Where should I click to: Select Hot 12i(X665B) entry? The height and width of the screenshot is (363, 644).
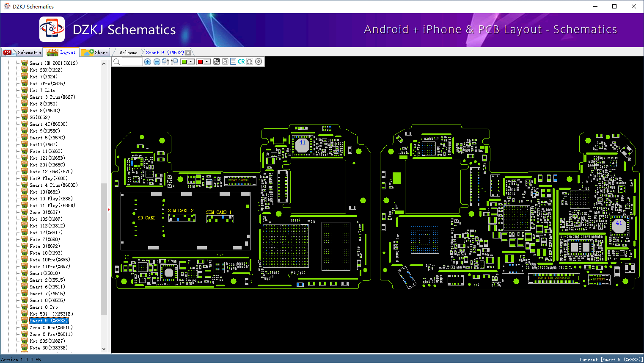pyautogui.click(x=47, y=158)
